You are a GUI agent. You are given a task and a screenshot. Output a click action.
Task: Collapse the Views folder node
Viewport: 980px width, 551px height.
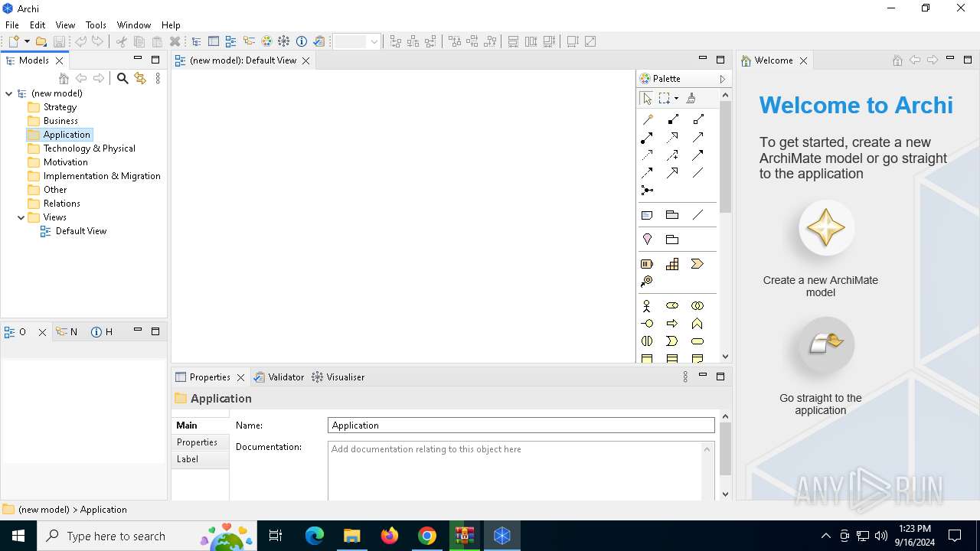(21, 217)
